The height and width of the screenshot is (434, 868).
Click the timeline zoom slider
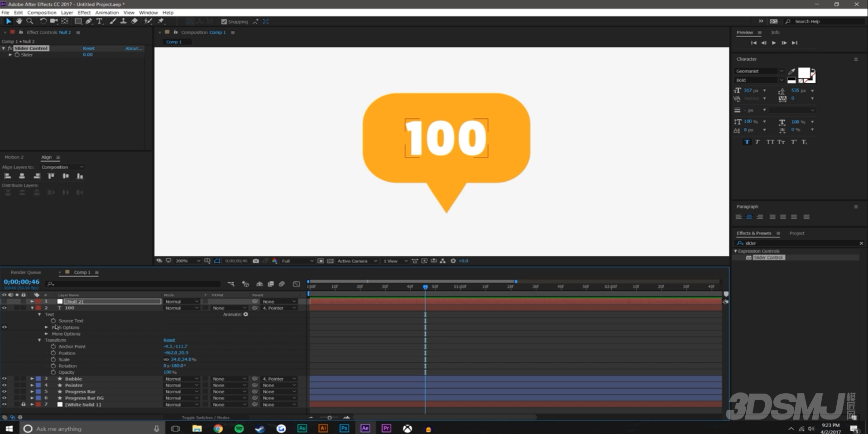pos(329,418)
